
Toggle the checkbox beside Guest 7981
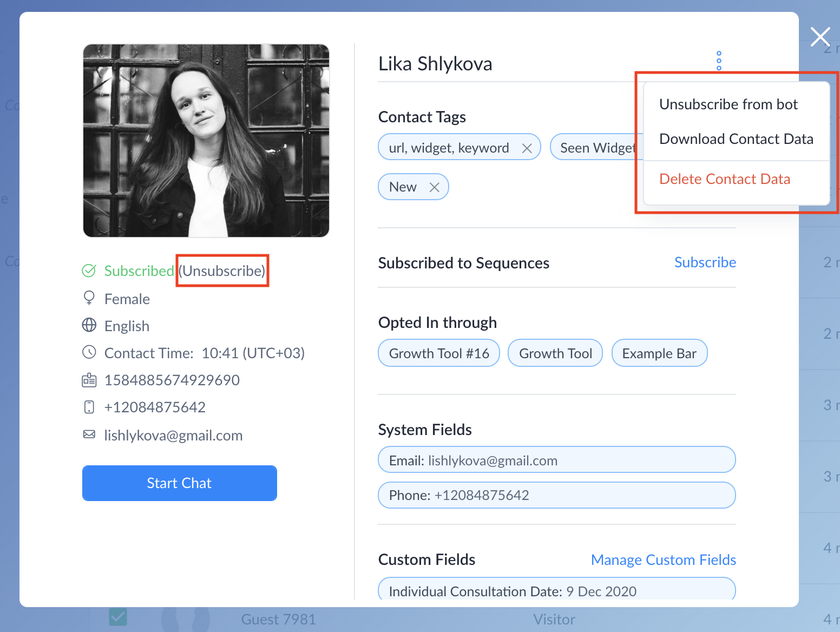pyautogui.click(x=118, y=617)
